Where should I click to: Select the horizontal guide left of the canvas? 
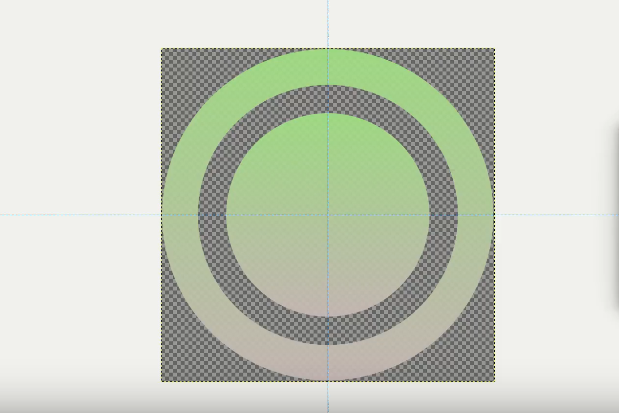[x=79, y=215]
